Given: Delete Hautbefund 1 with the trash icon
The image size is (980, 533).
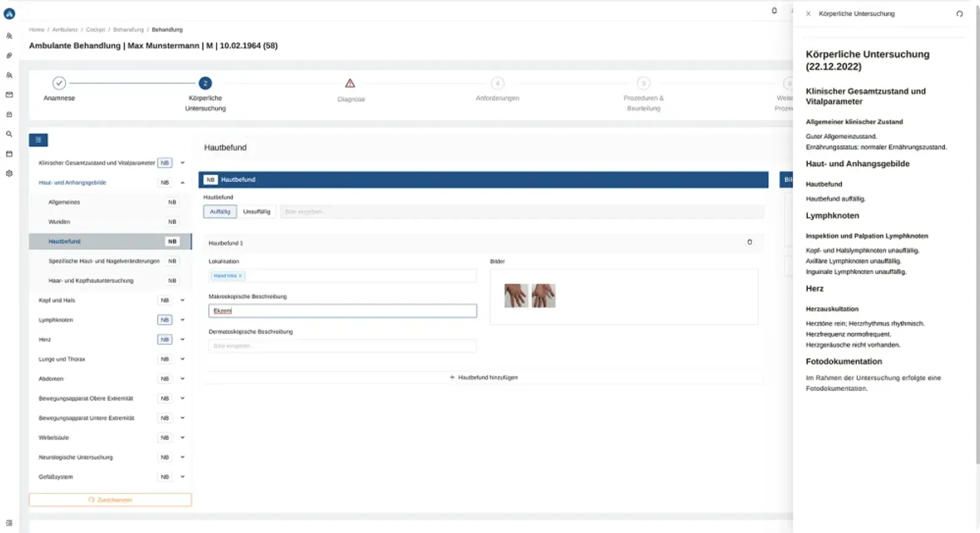Looking at the screenshot, I should click(750, 242).
